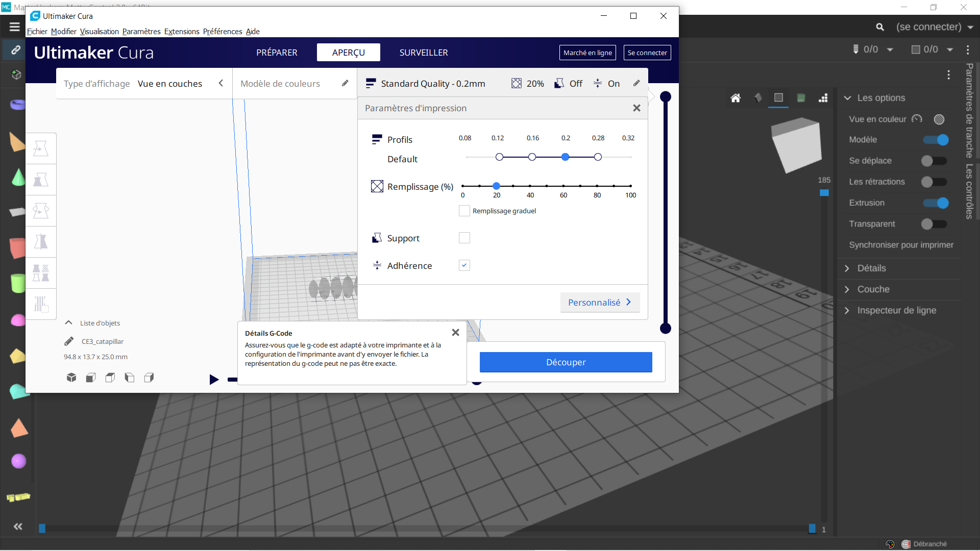980x551 pixels.
Task: Click the home view icon
Action: click(736, 98)
